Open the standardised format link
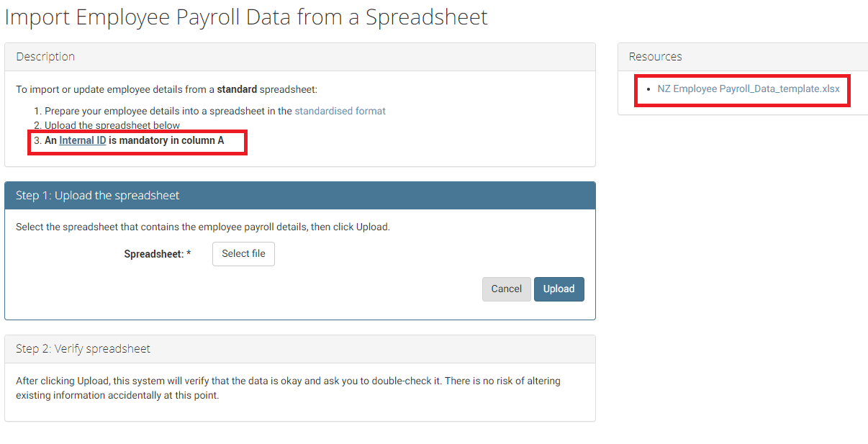This screenshot has height=444, width=868. [340, 112]
